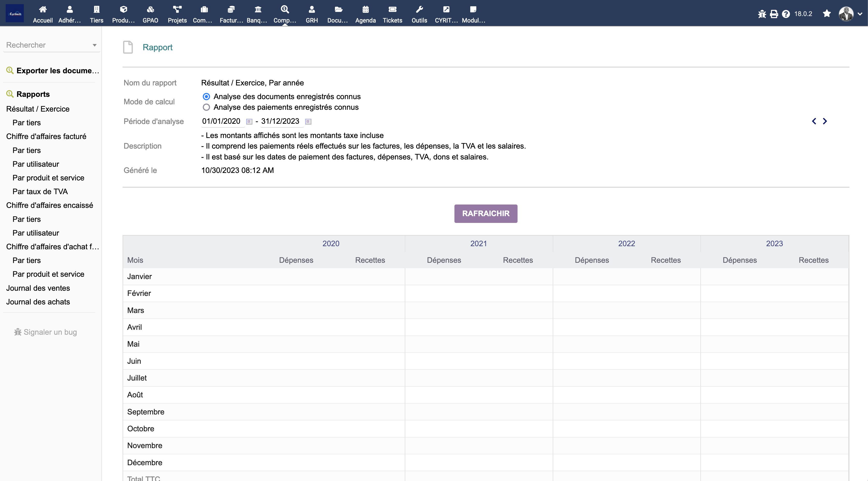868x481 pixels.
Task: Open Par taux de TVA report
Action: (40, 192)
